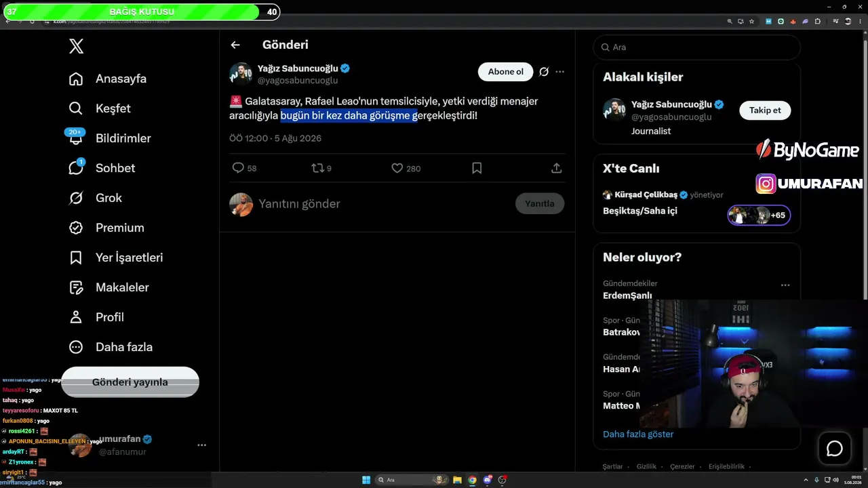868x488 pixels.
Task: Click the +65 listeners badge
Action: click(x=759, y=216)
